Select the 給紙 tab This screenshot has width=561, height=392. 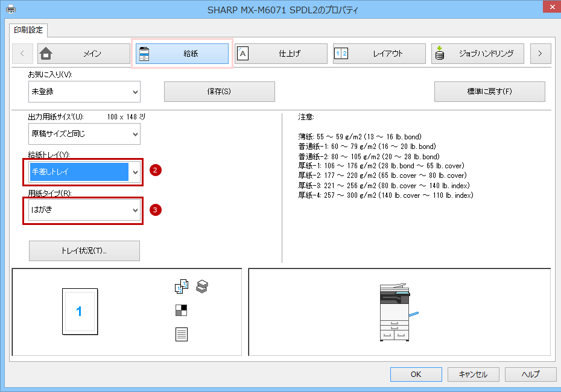pos(182,54)
